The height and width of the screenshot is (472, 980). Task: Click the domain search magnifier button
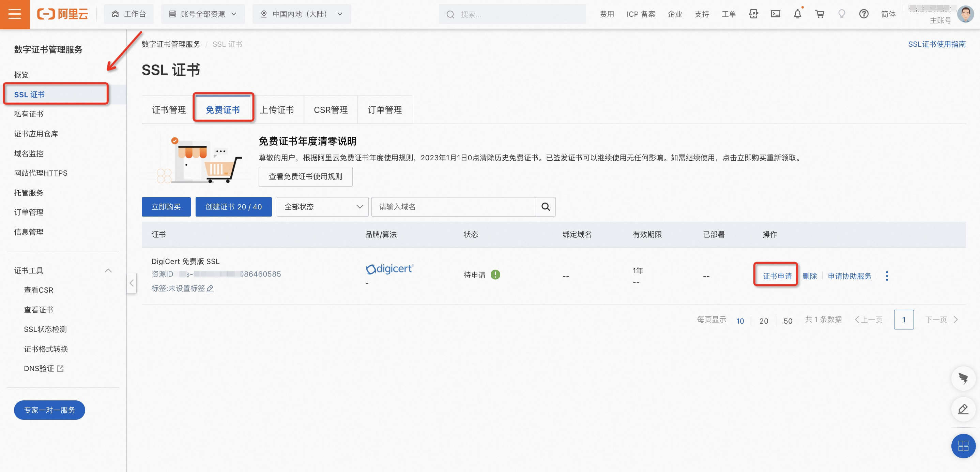(x=546, y=207)
